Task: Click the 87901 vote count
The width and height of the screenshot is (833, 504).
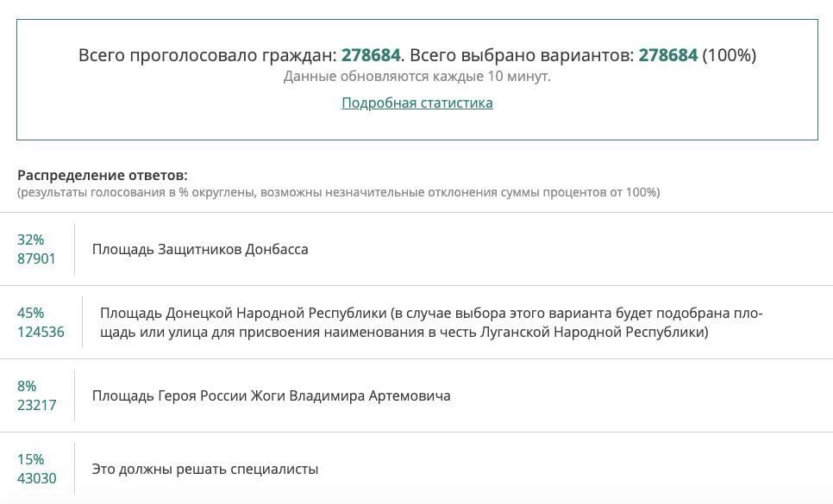Action: coord(36,258)
